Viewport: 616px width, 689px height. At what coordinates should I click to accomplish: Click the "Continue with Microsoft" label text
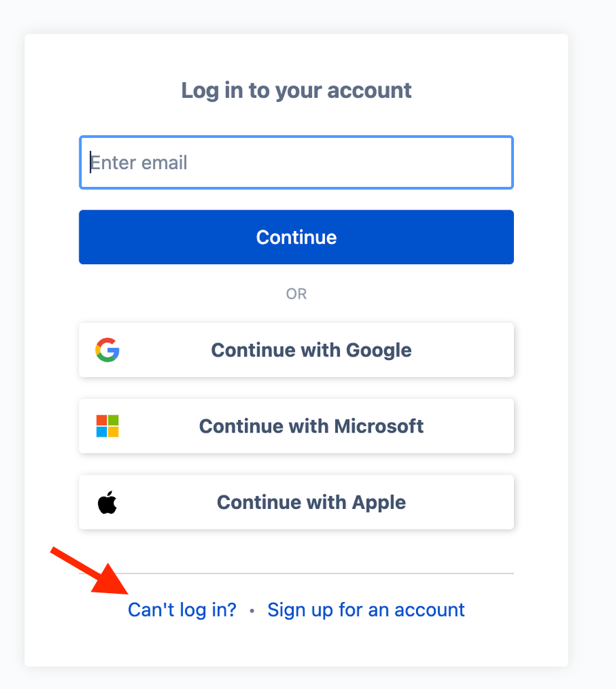click(311, 426)
